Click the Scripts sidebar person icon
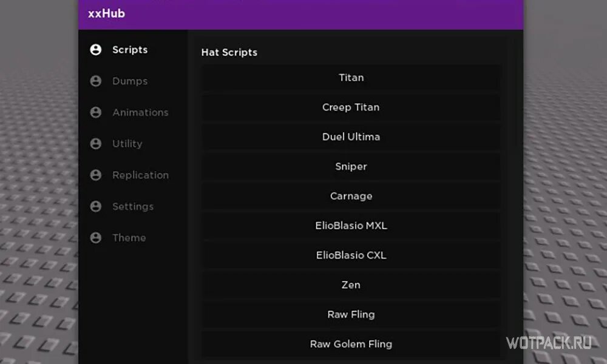 click(x=95, y=50)
